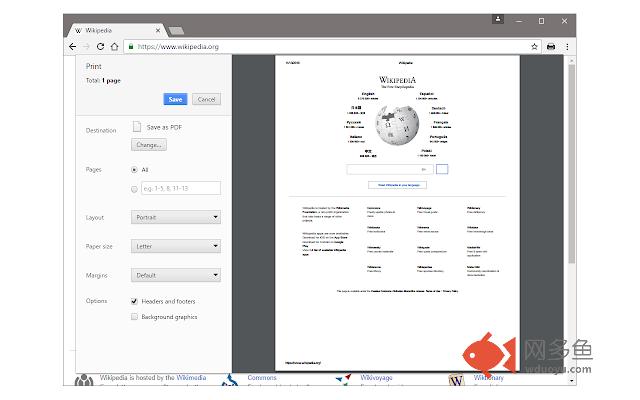640x400 pixels.
Task: Click the address bar URL field
Action: [x=333, y=47]
